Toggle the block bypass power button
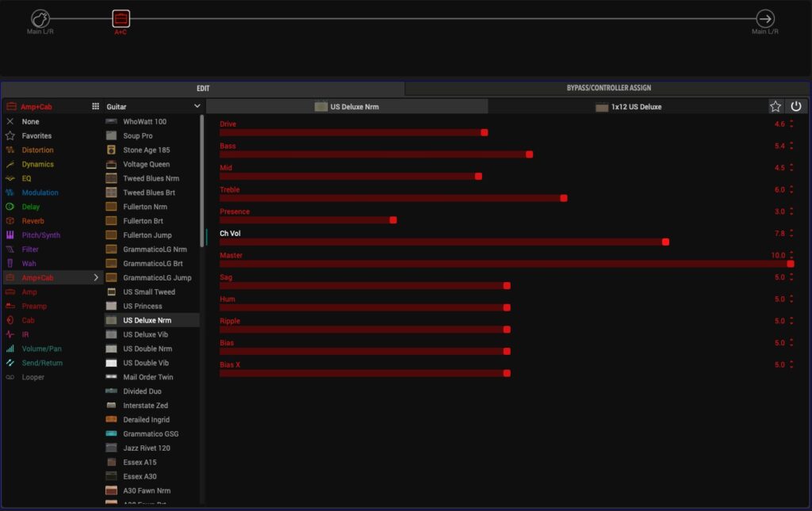The height and width of the screenshot is (511, 812). point(796,106)
